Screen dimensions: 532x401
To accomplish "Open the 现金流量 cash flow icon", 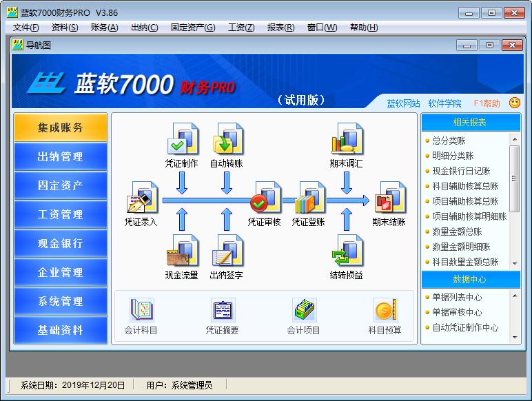I will click(x=182, y=250).
